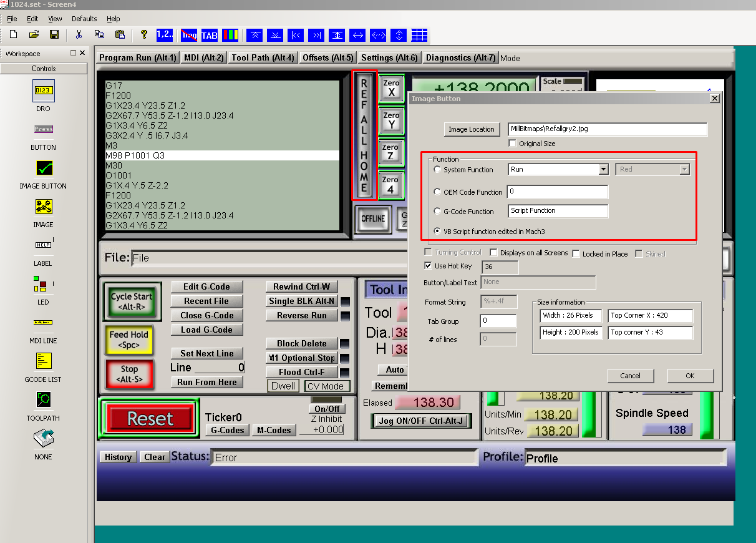Select the TOOLPATH control icon
756x543 pixels.
pyautogui.click(x=44, y=400)
